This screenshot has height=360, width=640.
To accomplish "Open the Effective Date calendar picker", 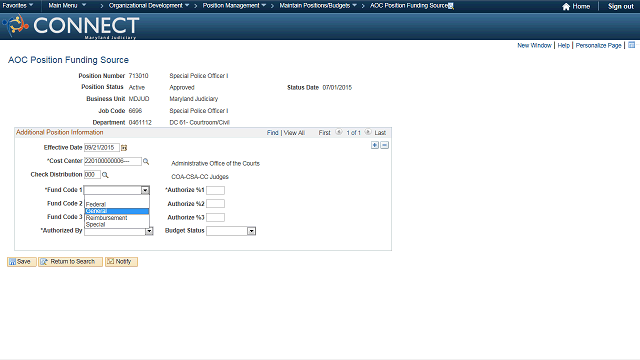I will tap(124, 148).
